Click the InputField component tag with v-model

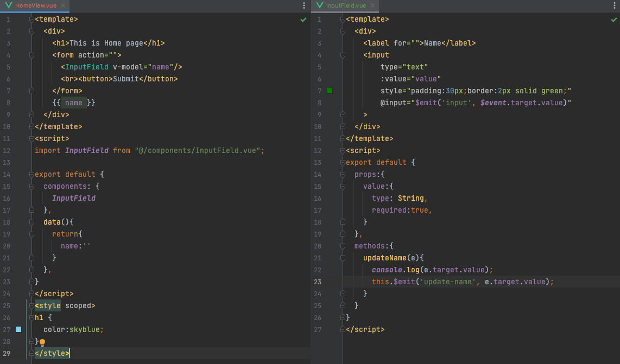pyautogui.click(x=122, y=67)
